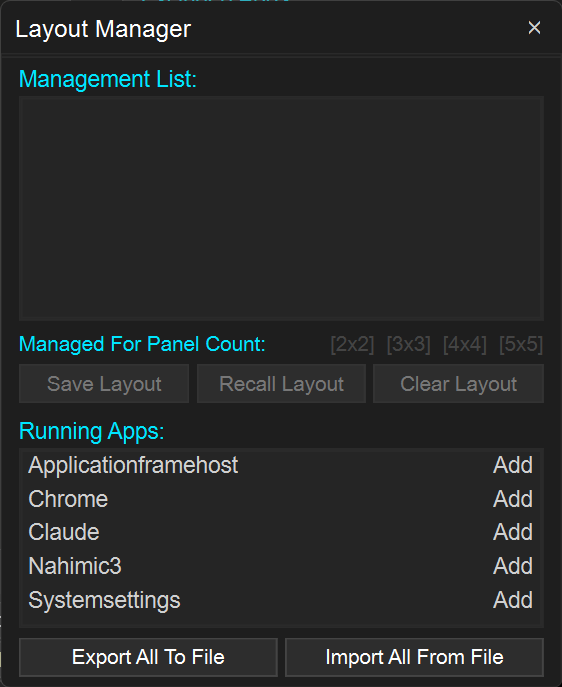Add Chrome to the management list
562x687 pixels.
513,499
